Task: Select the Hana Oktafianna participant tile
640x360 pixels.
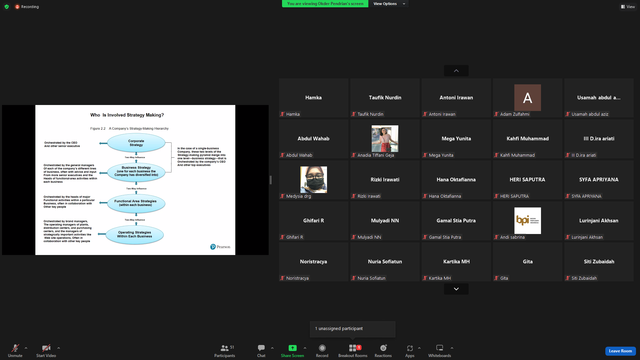Action: pos(456,180)
